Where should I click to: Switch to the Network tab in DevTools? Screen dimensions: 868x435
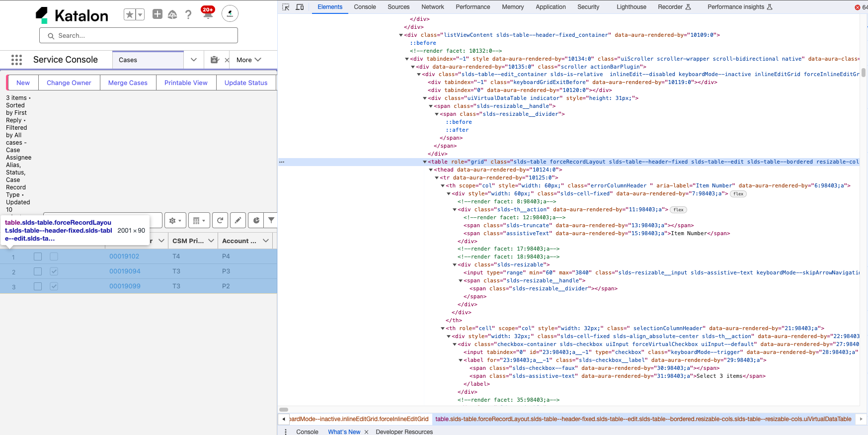pos(432,7)
